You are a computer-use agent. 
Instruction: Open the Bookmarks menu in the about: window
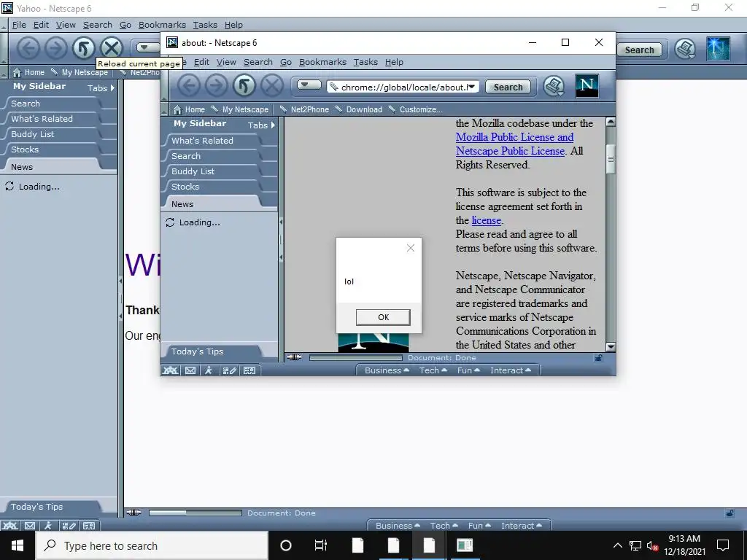point(322,62)
